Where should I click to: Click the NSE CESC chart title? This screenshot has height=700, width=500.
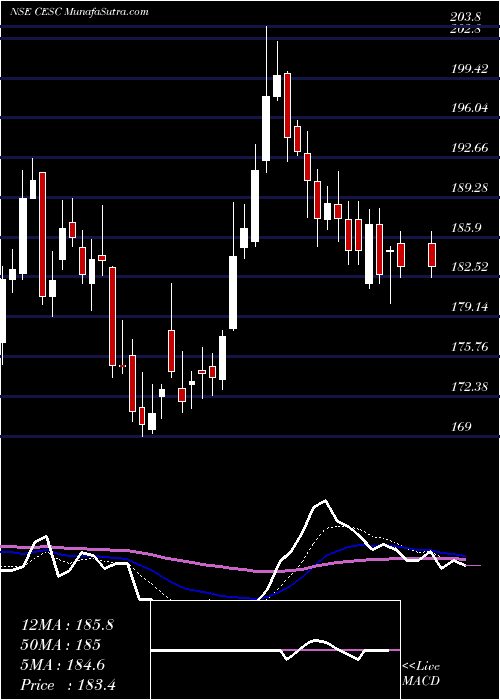coord(79,11)
